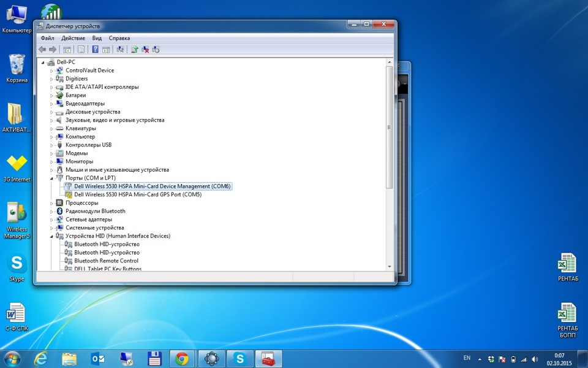Open the Справка menu
The width and height of the screenshot is (588, 368).
tap(119, 38)
